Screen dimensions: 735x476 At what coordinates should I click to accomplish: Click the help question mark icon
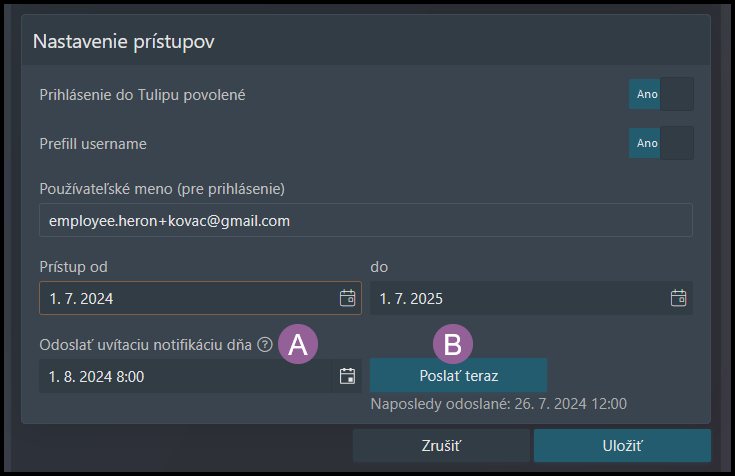(x=265, y=345)
